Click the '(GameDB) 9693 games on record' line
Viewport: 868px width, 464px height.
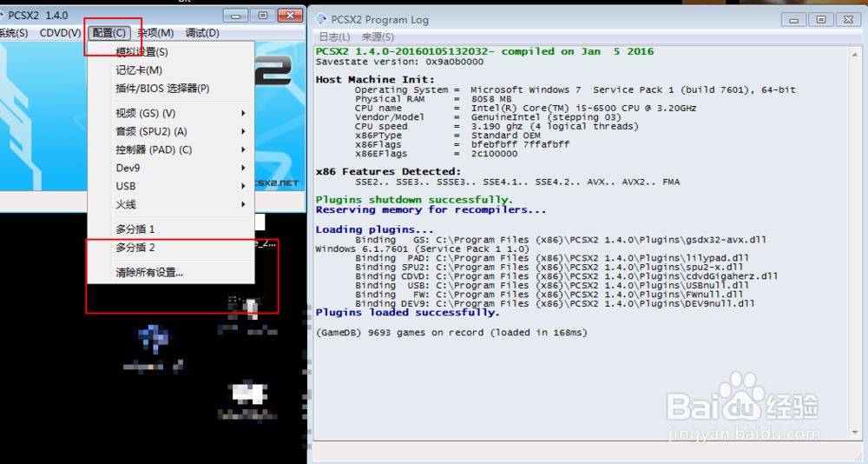[451, 333]
